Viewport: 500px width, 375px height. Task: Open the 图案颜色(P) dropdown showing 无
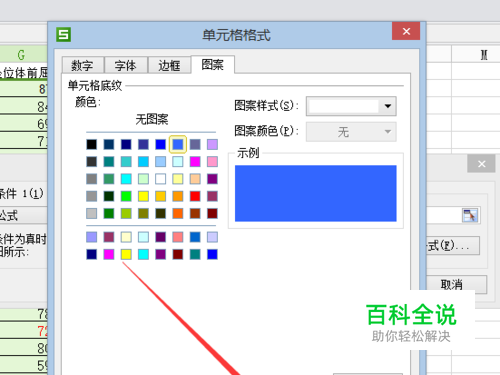pyautogui.click(x=351, y=132)
